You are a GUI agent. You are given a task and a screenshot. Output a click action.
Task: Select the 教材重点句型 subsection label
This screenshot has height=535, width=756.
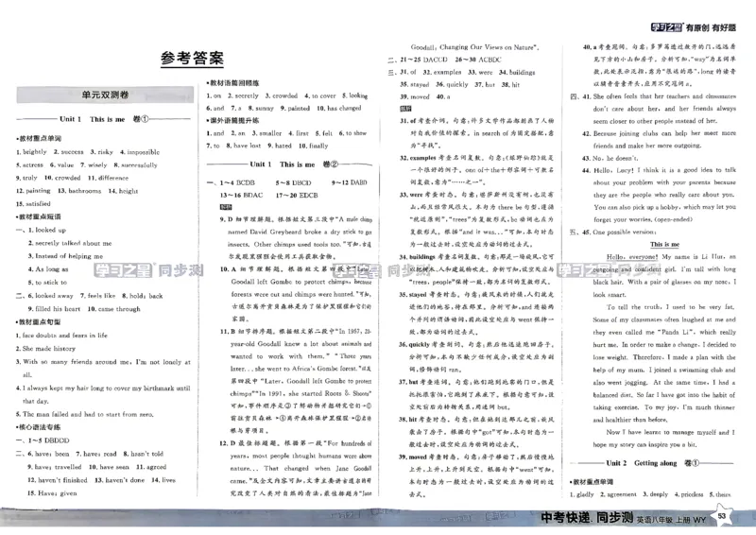(x=39, y=321)
